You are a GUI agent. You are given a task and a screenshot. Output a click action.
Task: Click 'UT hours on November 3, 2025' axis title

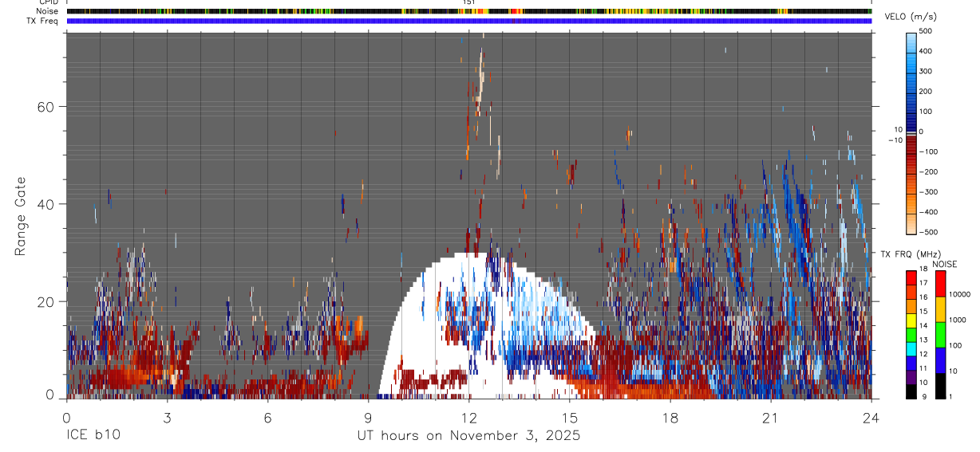point(468,436)
